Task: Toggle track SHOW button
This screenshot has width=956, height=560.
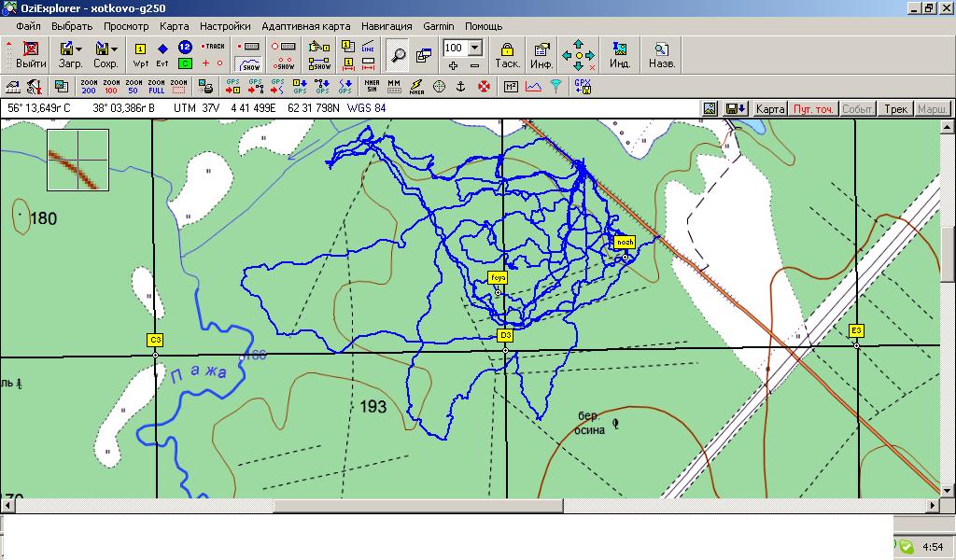Action: [248, 63]
